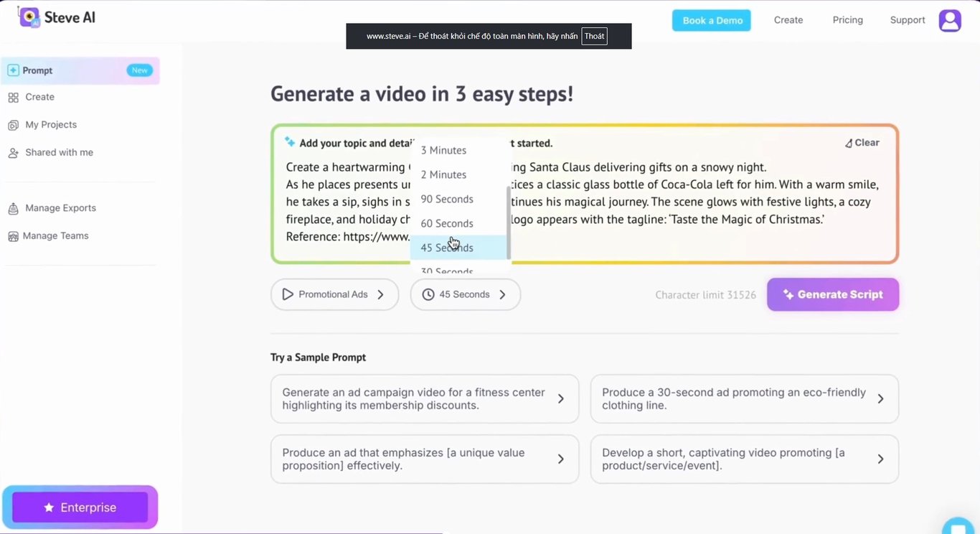
Task: Open the Promotional Ads video type dropdown
Action: pos(334,294)
